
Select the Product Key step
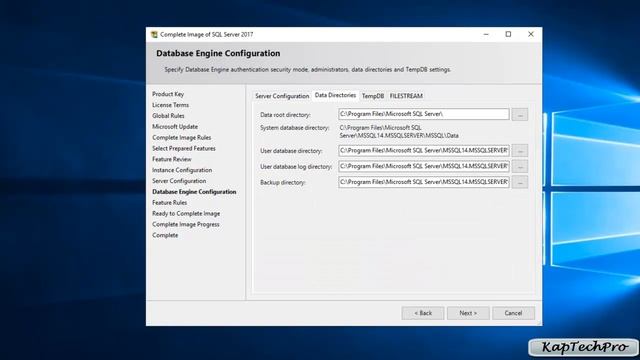pos(168,94)
